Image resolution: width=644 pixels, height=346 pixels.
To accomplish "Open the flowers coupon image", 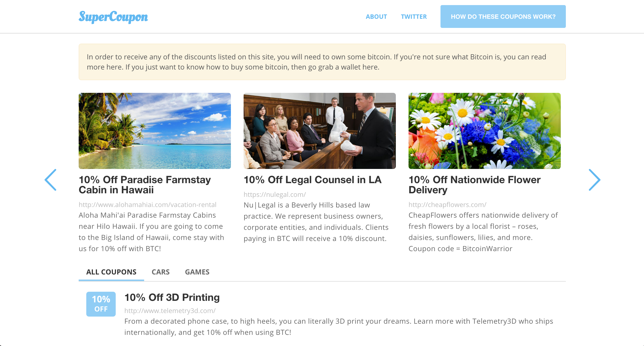I will 485,131.
